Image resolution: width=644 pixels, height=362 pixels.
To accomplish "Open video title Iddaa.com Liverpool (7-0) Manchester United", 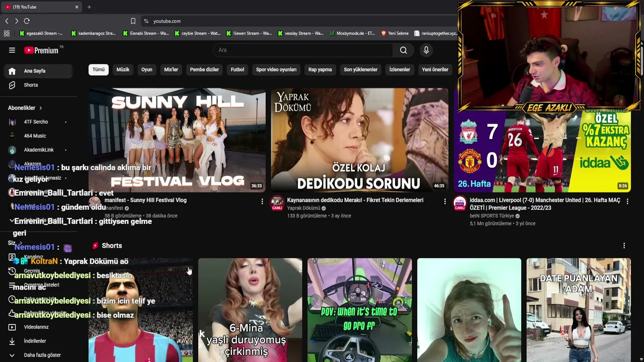I will (545, 204).
